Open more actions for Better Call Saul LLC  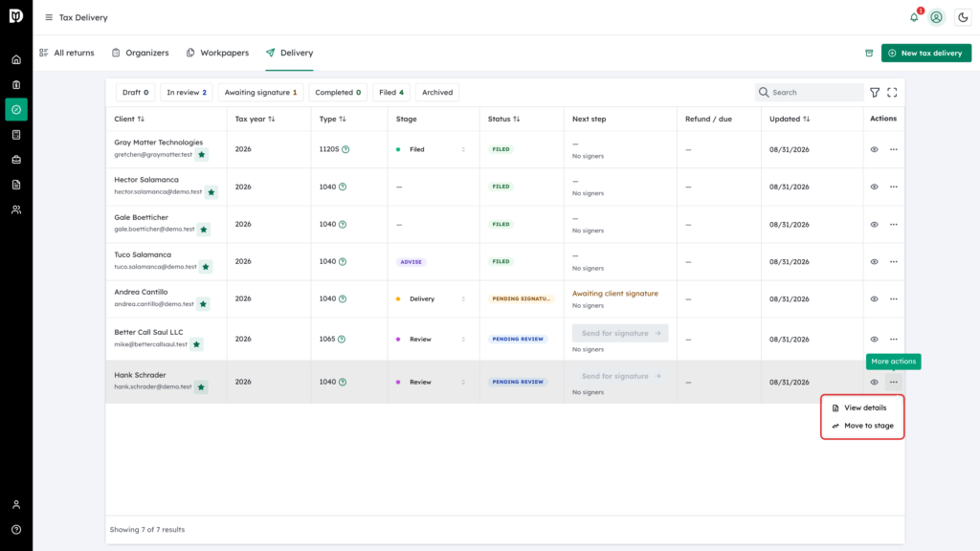pos(894,340)
